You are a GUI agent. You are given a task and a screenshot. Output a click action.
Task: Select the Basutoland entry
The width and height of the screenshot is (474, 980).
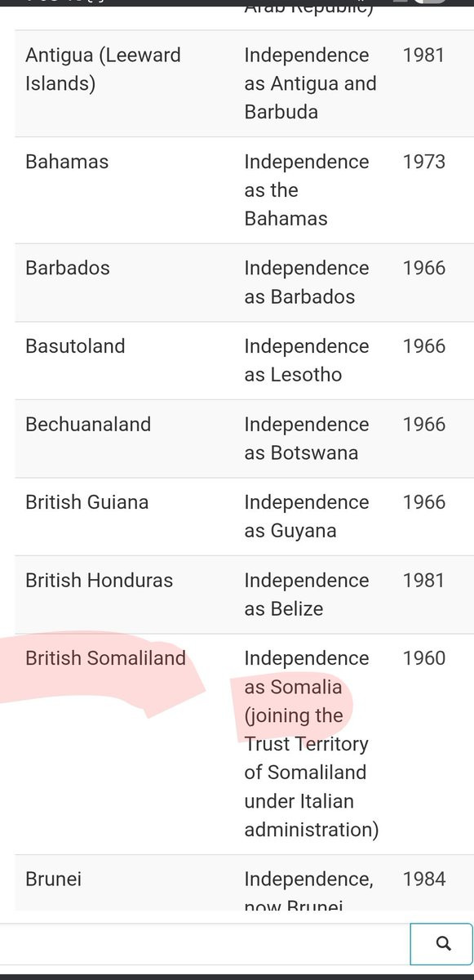tap(75, 346)
